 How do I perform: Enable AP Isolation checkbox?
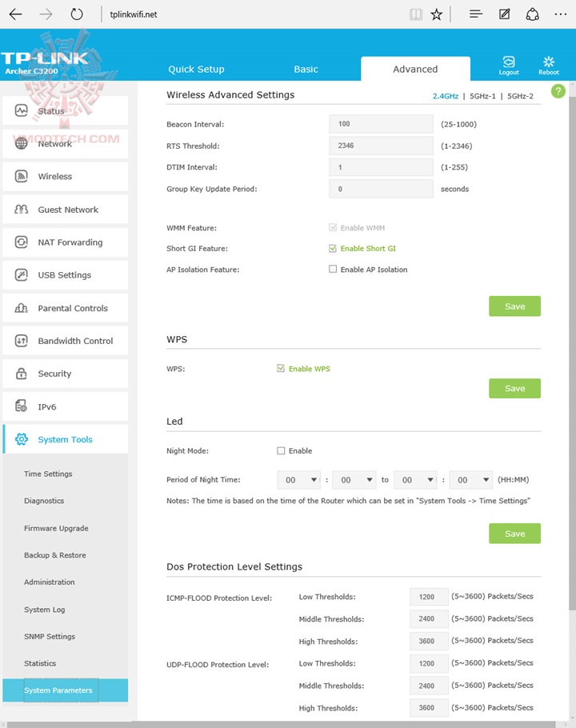333,270
